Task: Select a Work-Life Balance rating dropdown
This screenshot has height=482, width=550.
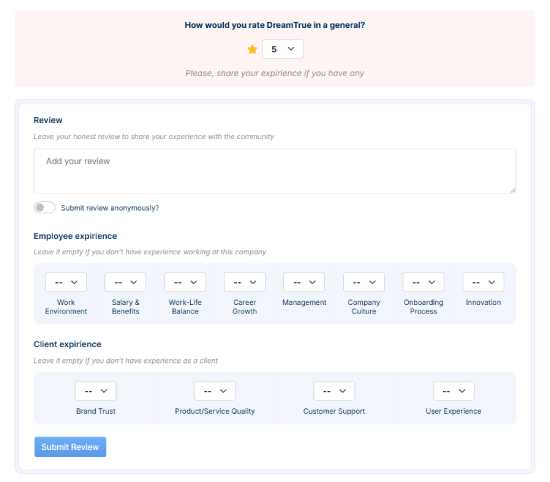Action: [185, 282]
